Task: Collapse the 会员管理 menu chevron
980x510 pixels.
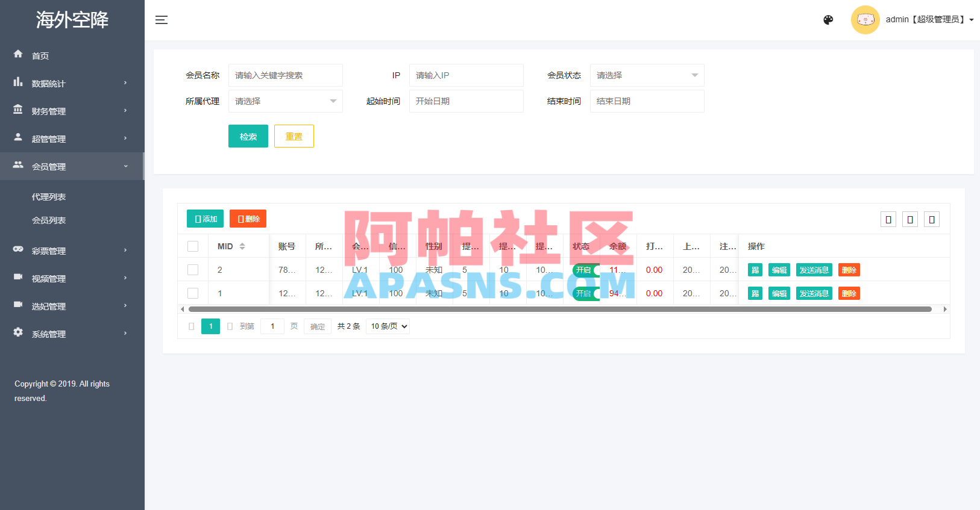Action: pos(125,166)
